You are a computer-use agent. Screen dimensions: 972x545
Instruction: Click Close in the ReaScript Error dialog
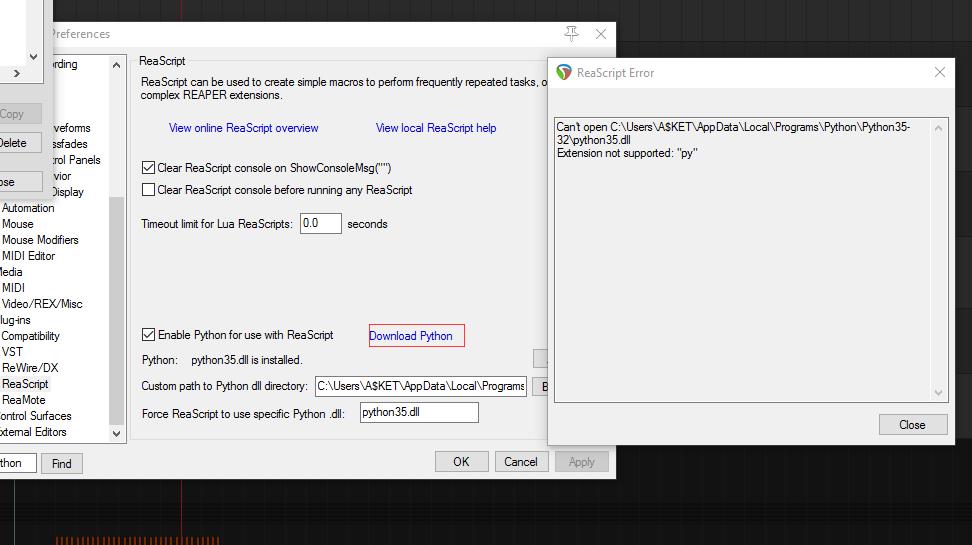point(912,425)
